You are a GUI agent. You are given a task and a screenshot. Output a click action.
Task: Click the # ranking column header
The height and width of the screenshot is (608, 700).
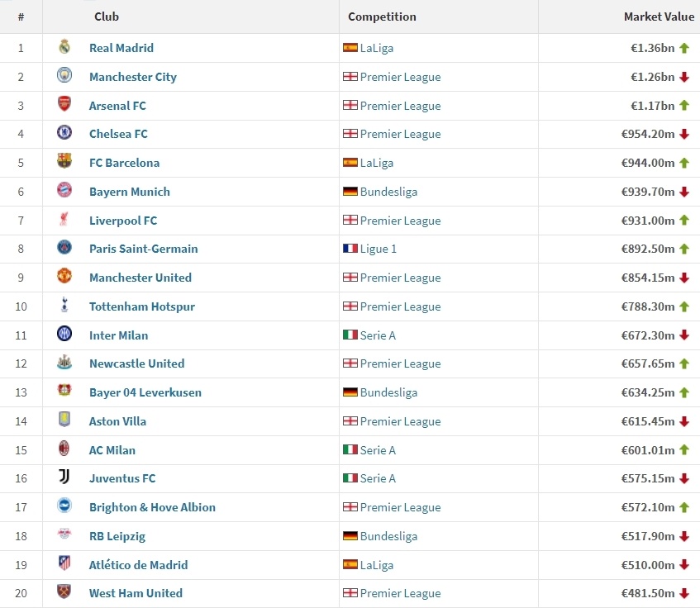pyautogui.click(x=21, y=17)
